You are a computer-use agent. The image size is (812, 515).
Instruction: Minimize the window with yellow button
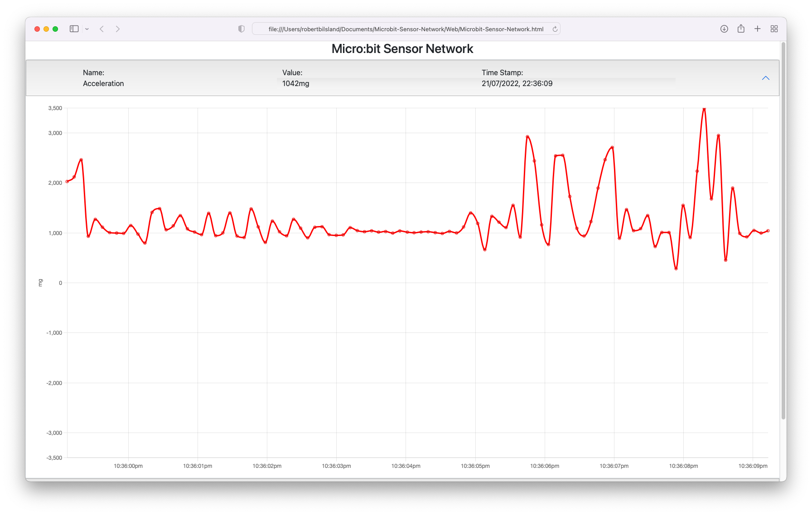click(46, 29)
